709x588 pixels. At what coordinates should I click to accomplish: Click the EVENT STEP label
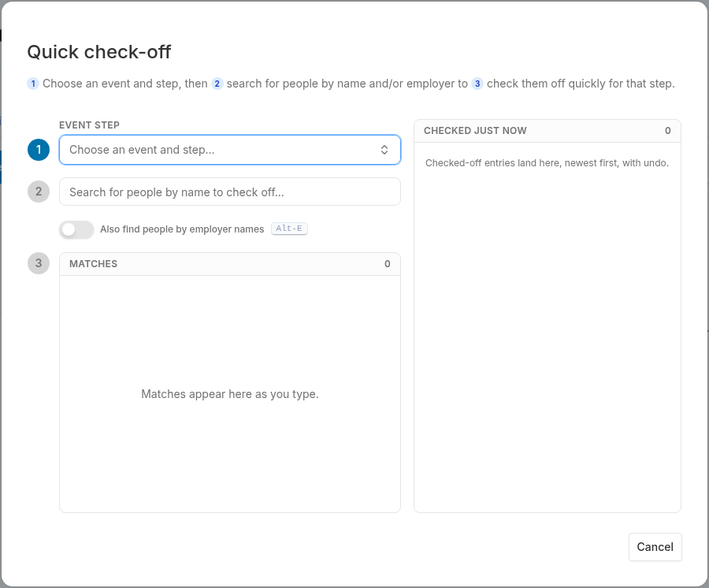[89, 125]
